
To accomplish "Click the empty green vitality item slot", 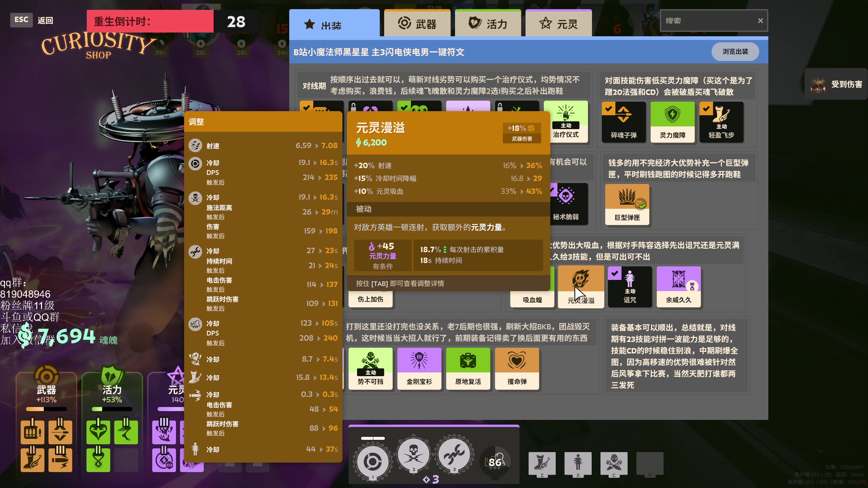I will pos(126,460).
